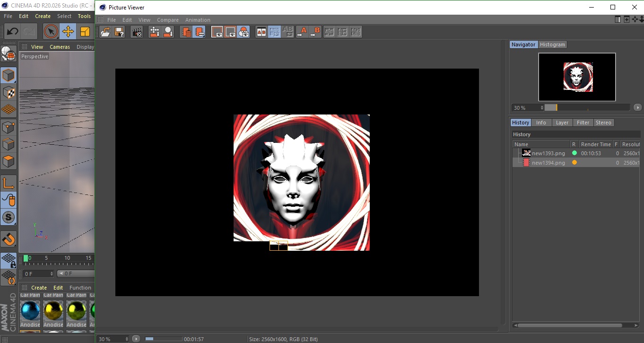Select new1393.png in History list
Image resolution: width=644 pixels, height=343 pixels.
click(x=576, y=153)
